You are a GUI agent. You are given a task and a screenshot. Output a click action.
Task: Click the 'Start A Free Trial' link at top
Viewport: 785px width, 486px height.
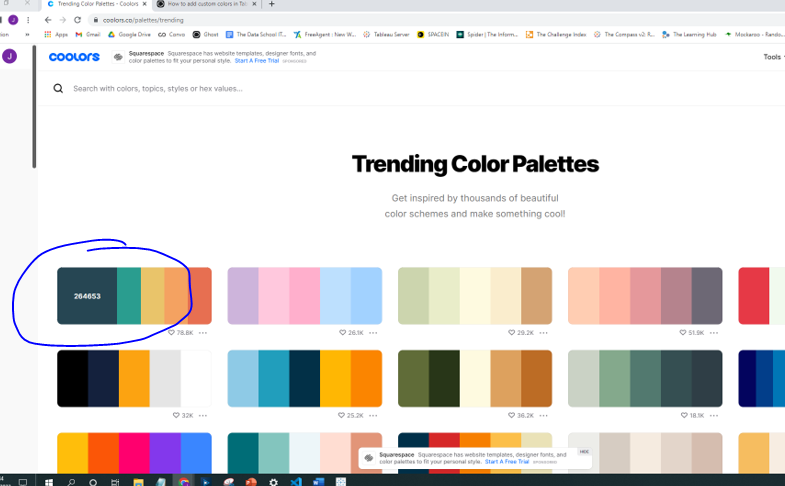[256, 61]
